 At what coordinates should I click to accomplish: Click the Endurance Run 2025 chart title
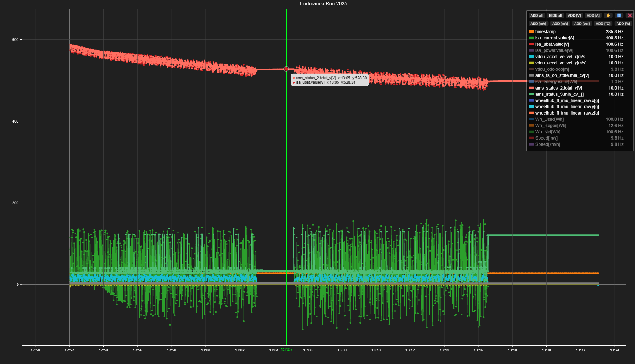pyautogui.click(x=323, y=4)
